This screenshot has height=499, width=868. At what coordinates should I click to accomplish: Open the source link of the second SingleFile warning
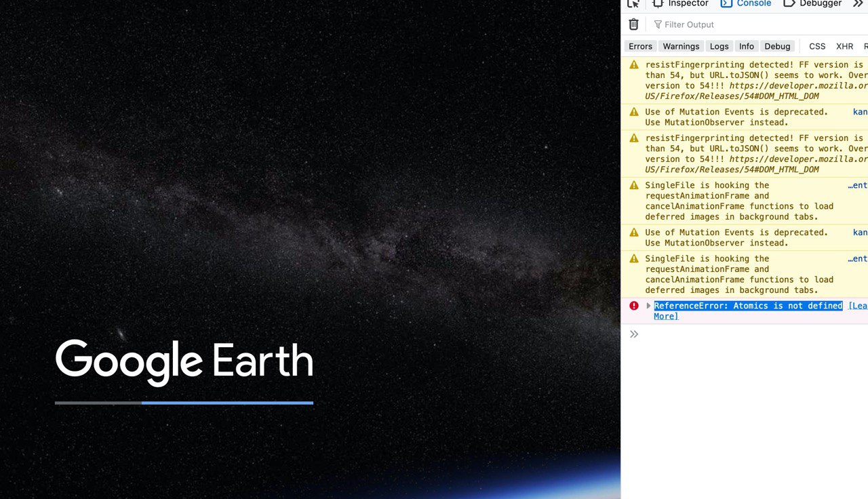point(858,258)
